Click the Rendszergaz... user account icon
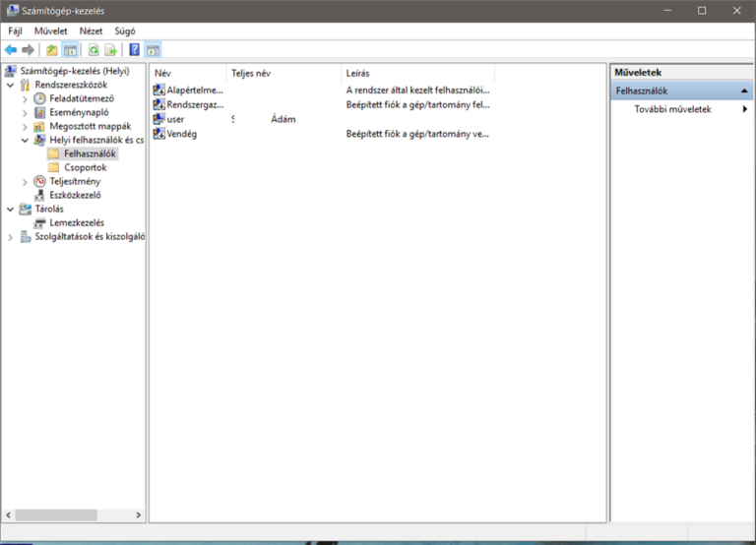This screenshot has width=756, height=545. click(158, 104)
